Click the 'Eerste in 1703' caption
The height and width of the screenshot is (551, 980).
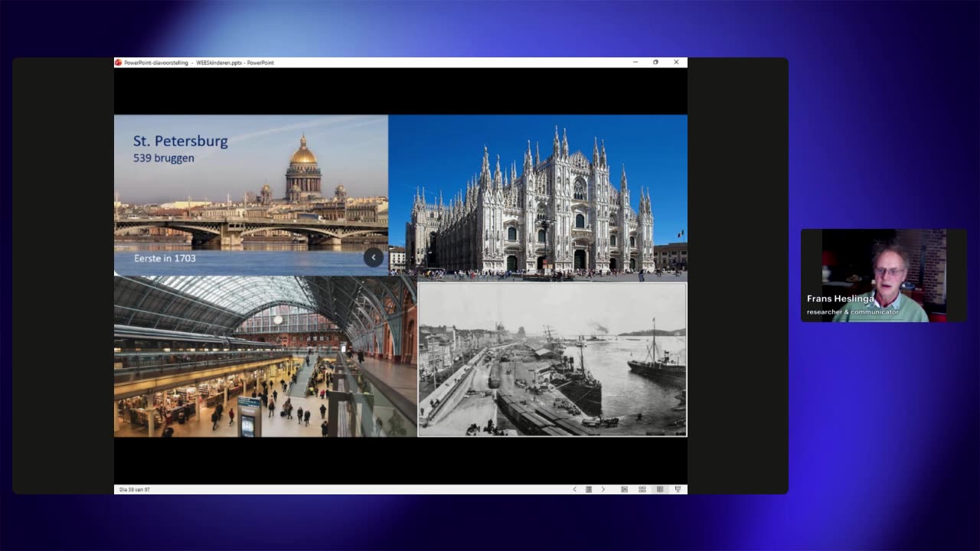point(165,258)
